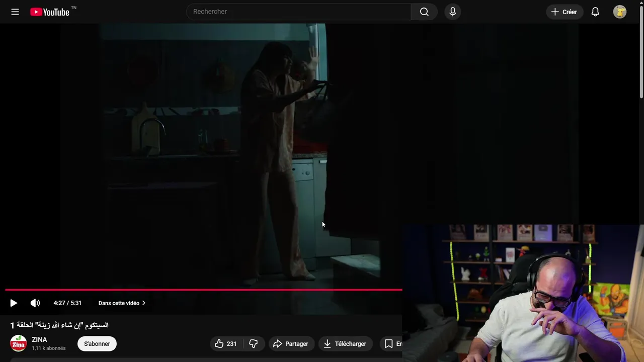Share the video via Partager
Image resolution: width=644 pixels, height=362 pixels.
pos(291,344)
